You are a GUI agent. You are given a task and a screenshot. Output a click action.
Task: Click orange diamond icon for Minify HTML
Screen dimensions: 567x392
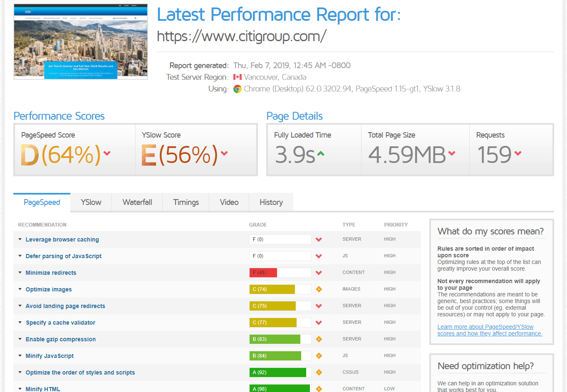[319, 389]
